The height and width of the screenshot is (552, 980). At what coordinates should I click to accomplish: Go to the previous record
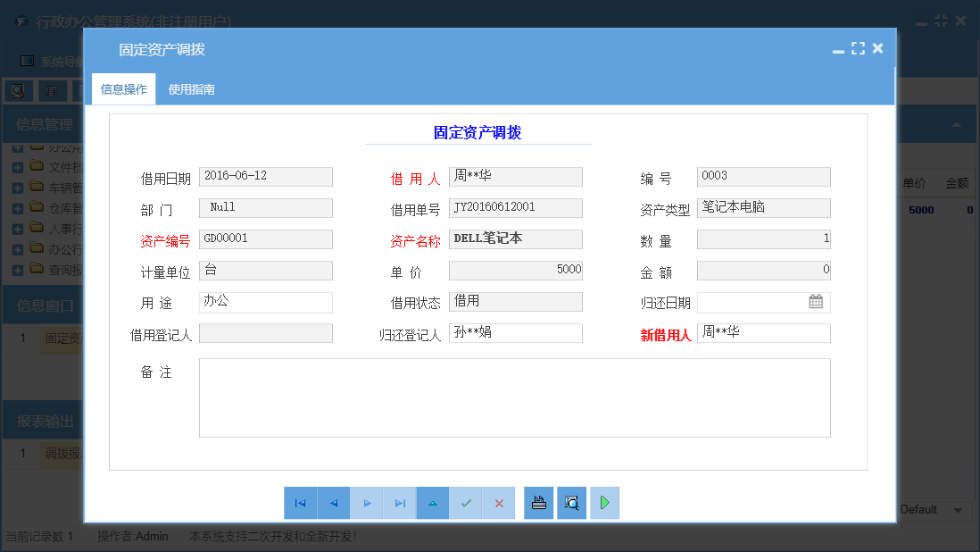point(334,503)
